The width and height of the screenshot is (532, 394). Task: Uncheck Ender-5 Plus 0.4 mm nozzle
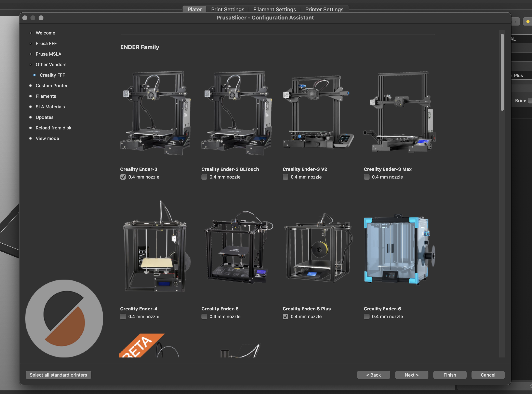click(285, 316)
